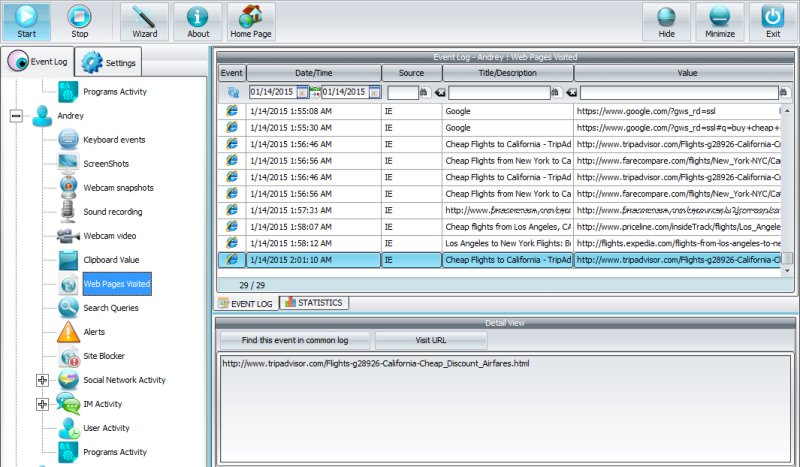This screenshot has height=467, width=800.
Task: Click binoculars search icon beside Source filter
Action: click(423, 92)
